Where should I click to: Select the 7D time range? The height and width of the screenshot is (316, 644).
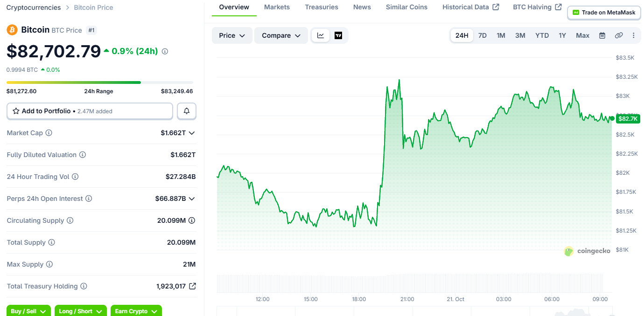483,35
